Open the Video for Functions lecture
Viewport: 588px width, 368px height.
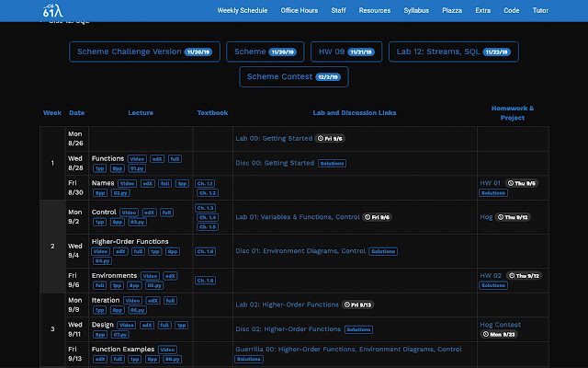[137, 159]
